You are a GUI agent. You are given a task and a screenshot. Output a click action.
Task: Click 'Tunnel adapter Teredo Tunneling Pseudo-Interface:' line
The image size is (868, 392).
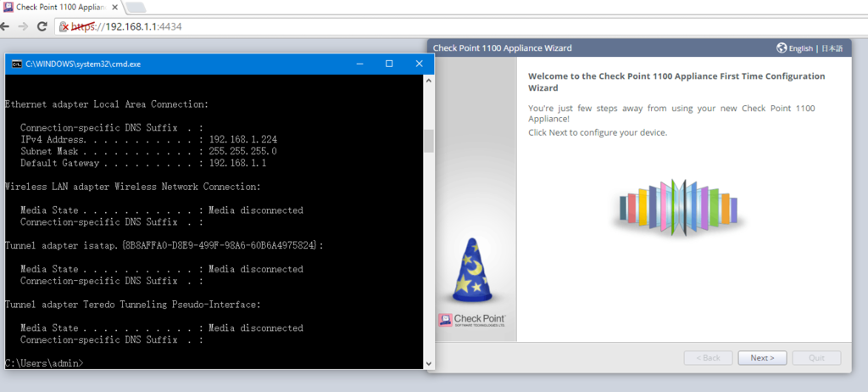click(132, 305)
